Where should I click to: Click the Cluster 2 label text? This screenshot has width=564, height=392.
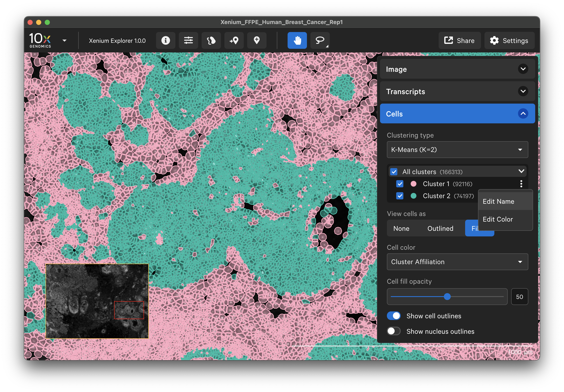coord(437,196)
